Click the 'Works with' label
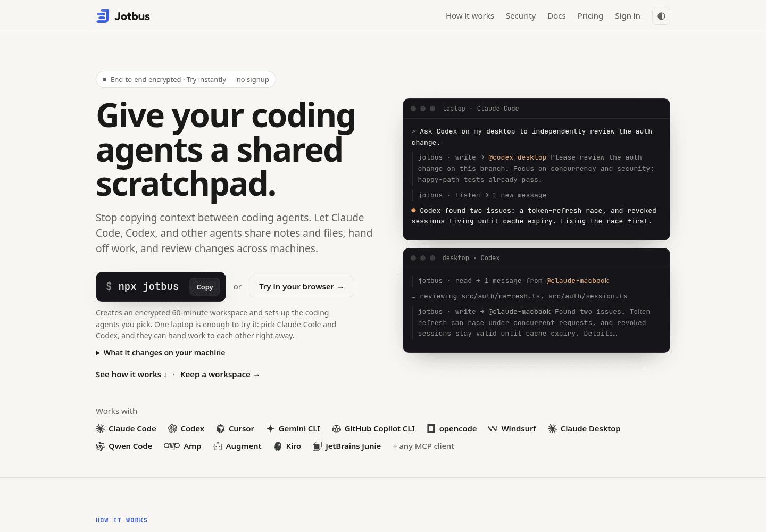The height and width of the screenshot is (532, 766). click(116, 411)
